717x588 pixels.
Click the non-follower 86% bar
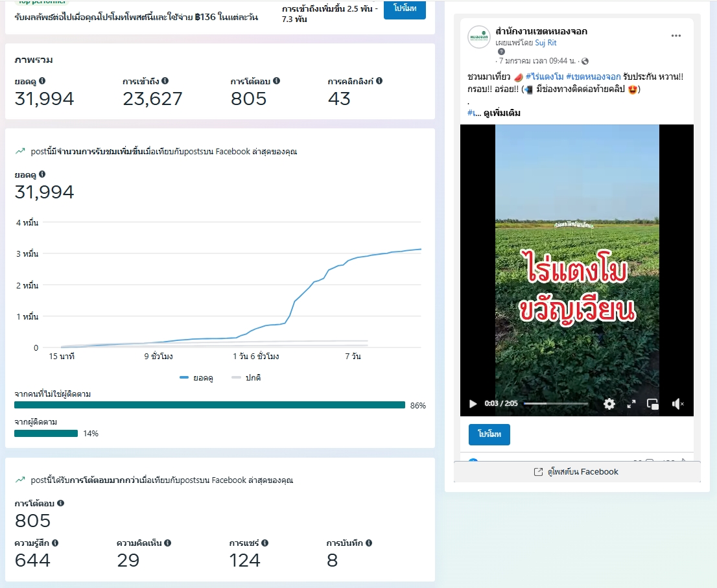[x=209, y=405]
